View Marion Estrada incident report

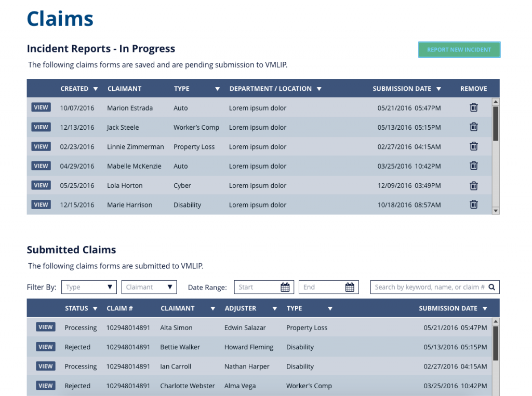tap(41, 107)
